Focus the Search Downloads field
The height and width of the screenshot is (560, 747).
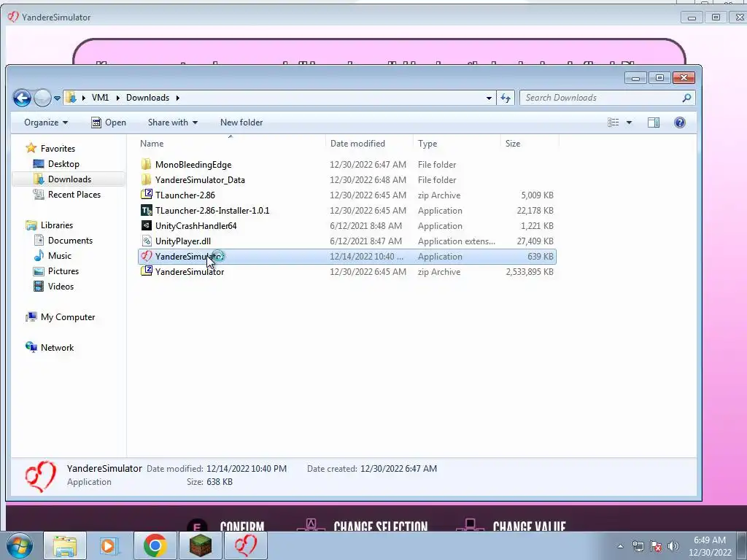608,98
